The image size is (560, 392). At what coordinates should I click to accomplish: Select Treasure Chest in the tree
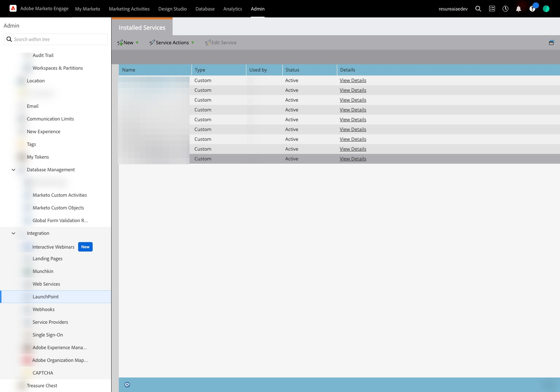tap(42, 385)
